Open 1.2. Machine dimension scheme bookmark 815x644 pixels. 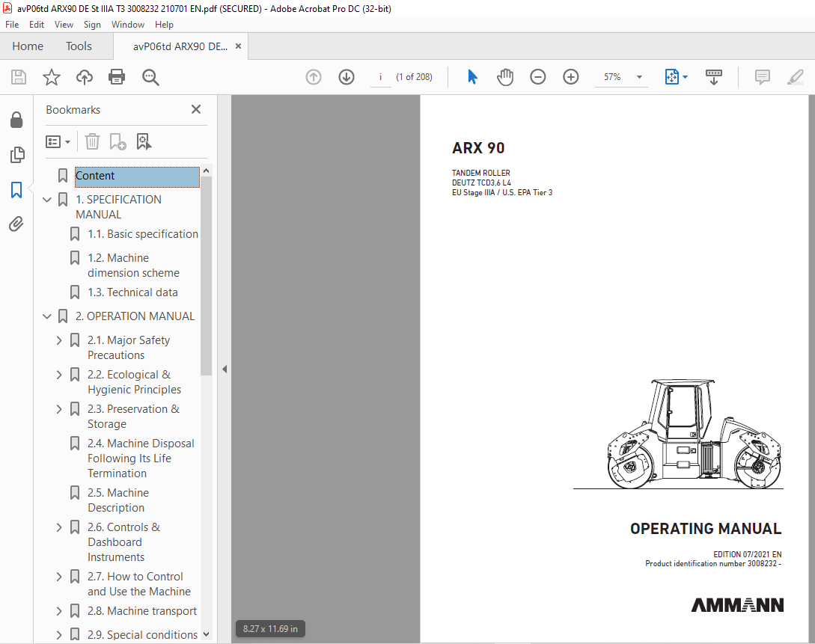coord(133,266)
